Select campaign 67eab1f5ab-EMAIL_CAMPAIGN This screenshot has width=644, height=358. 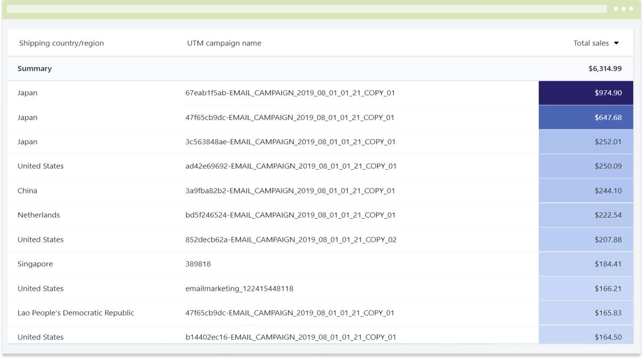(290, 93)
